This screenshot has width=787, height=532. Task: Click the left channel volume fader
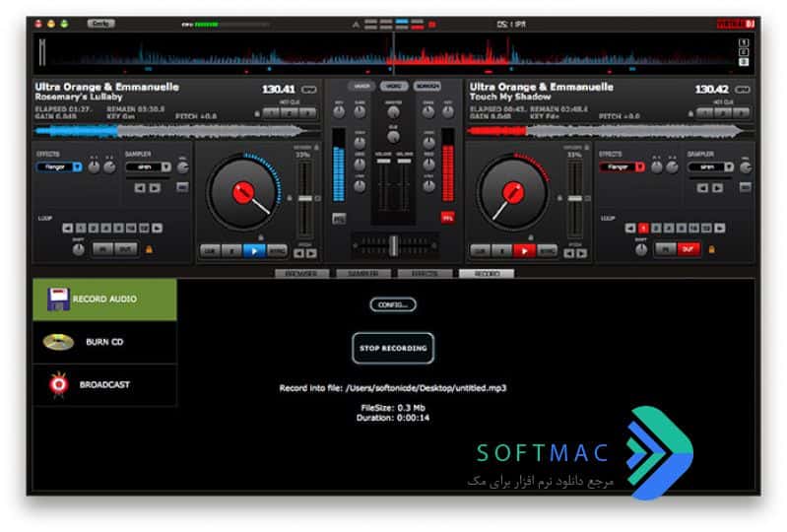tap(383, 162)
